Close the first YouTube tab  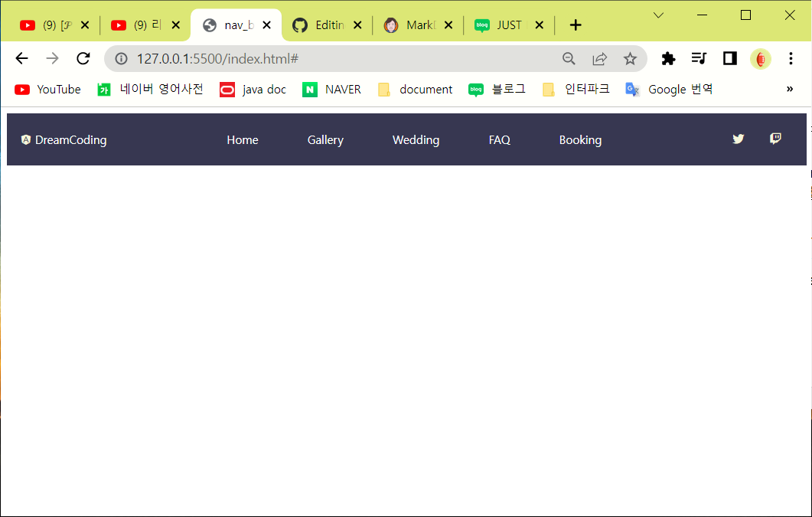(x=85, y=25)
